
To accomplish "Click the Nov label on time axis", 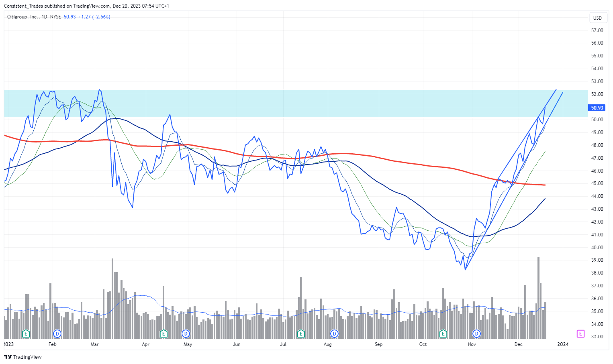I will point(472,344).
